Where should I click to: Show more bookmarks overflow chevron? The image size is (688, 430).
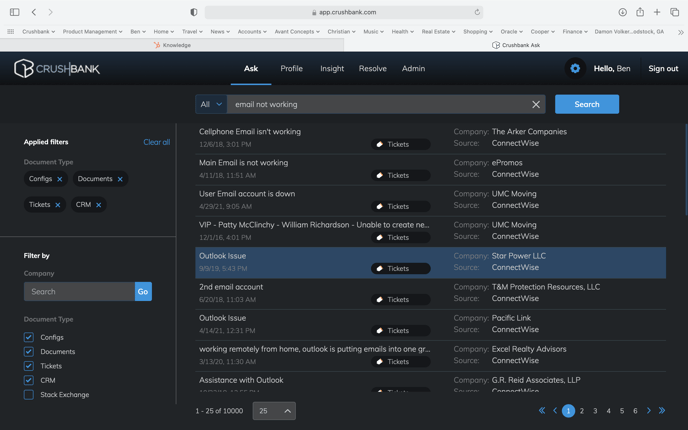point(681,32)
